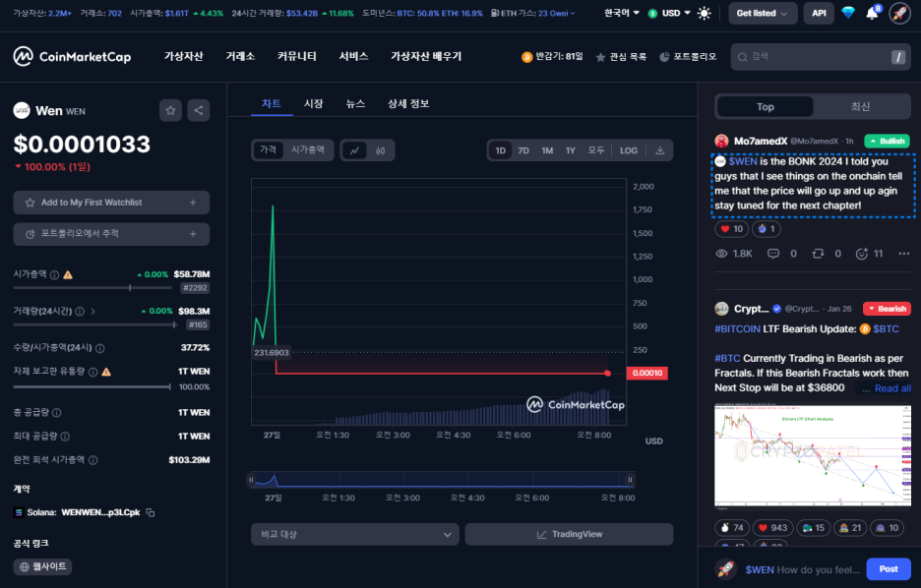Viewport: 921px width, 588px height.
Task: Click the plus on Add to My First Watchlist
Action: pos(193,203)
